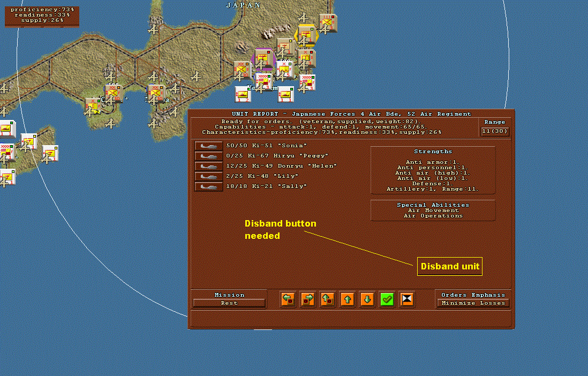Click the 50/50 Ki-51 "Sonia" row
588x376 pixels.
(266, 146)
